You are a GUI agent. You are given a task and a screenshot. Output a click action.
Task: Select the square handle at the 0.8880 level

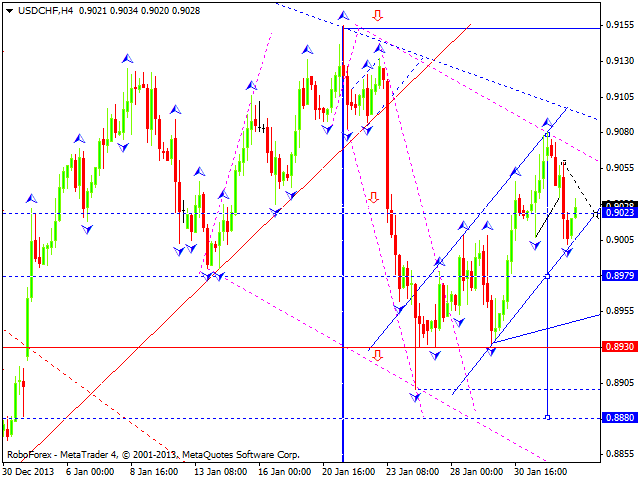click(548, 417)
